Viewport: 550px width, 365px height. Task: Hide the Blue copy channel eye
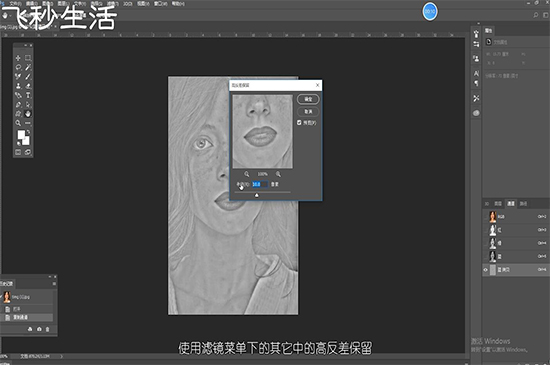[x=485, y=270]
